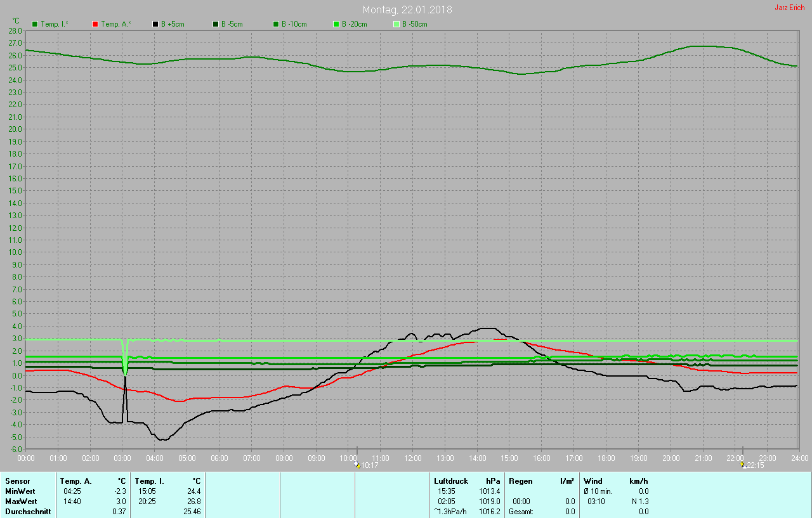Click the MinWert row label
This screenshot has width=812, height=518.
(20, 491)
